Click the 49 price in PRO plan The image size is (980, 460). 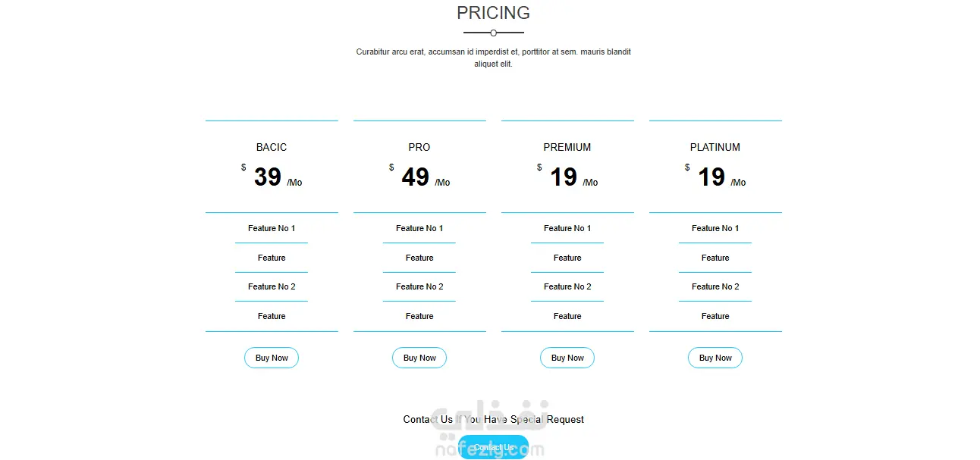tap(416, 177)
